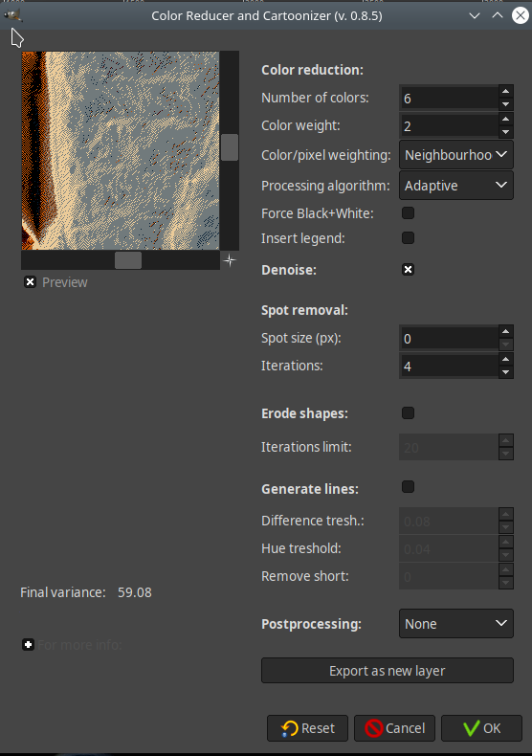Expand the 'For more info' plus icon

[28, 645]
